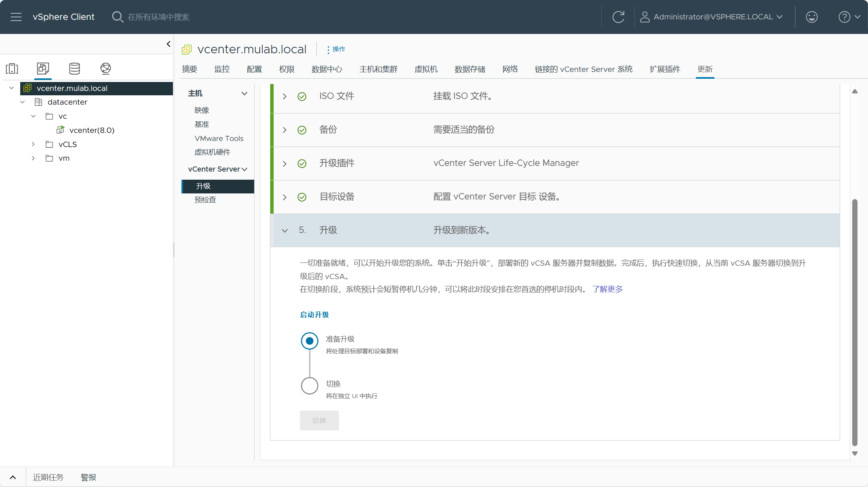Image resolution: width=868 pixels, height=487 pixels.
Task: Click 目标设备 step completed checkmark
Action: click(302, 197)
